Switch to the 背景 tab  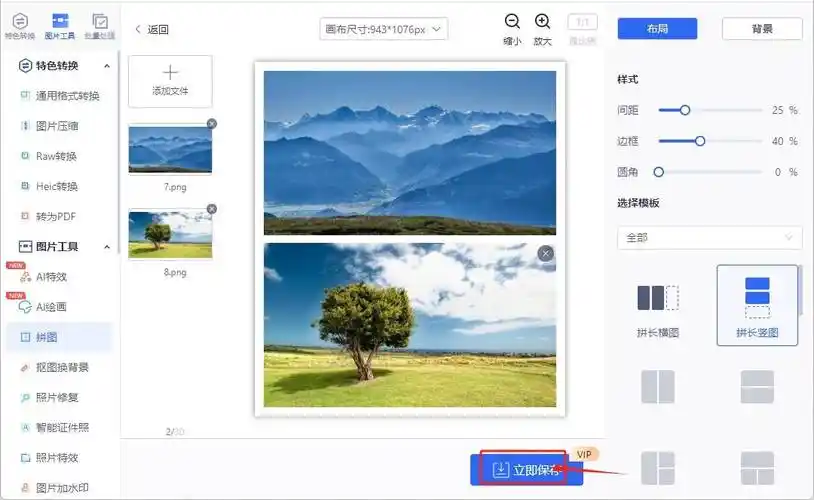762,29
